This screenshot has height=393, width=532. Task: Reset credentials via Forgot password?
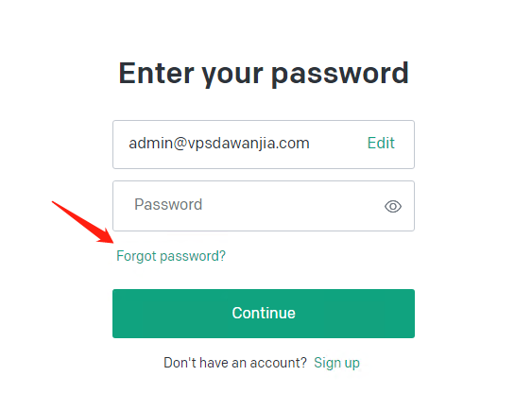pyautogui.click(x=171, y=256)
